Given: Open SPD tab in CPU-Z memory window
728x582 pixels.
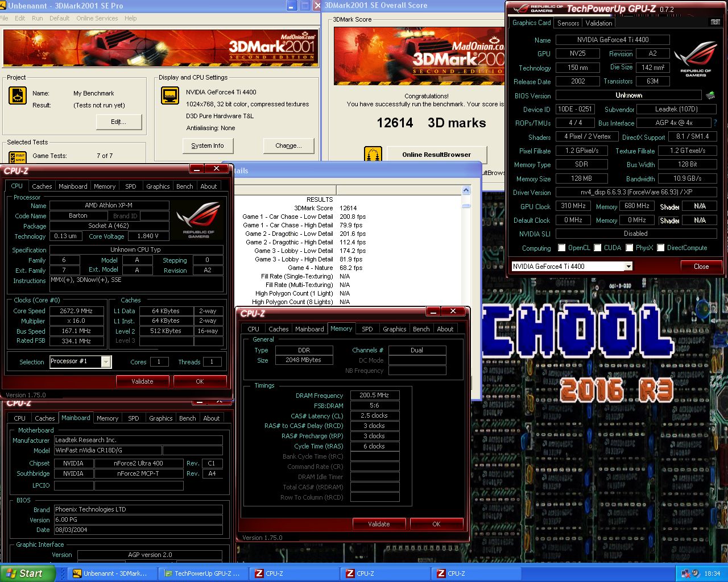Looking at the screenshot, I should (367, 329).
